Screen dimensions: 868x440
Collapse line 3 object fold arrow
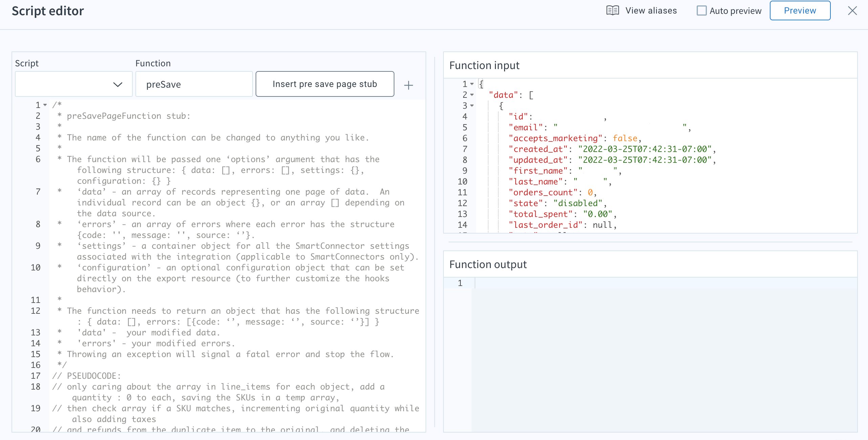[x=472, y=106]
